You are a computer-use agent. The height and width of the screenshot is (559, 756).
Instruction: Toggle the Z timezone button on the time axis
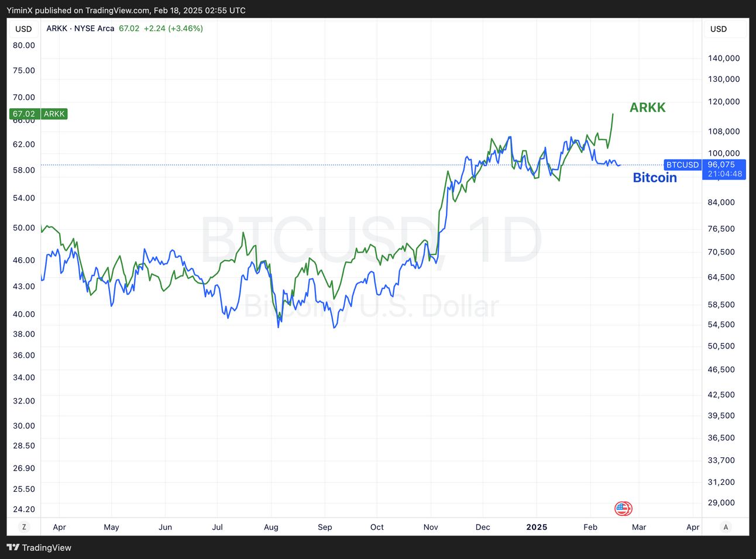[x=24, y=527]
